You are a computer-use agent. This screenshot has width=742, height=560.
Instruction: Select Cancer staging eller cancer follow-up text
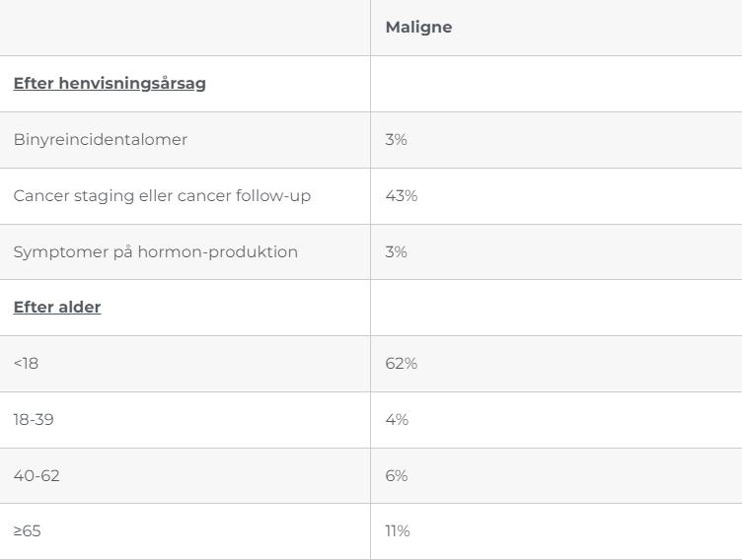162,196
